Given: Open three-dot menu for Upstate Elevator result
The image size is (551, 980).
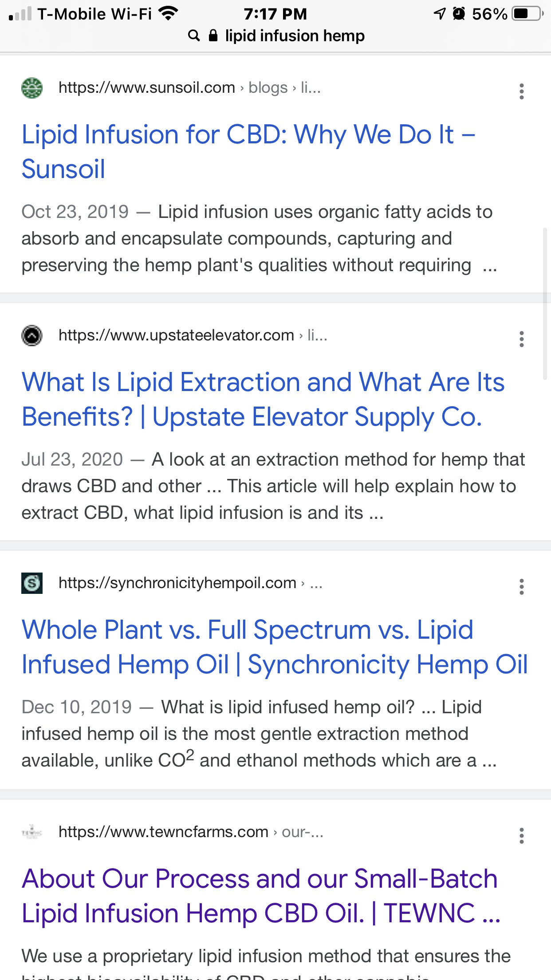Looking at the screenshot, I should point(522,339).
